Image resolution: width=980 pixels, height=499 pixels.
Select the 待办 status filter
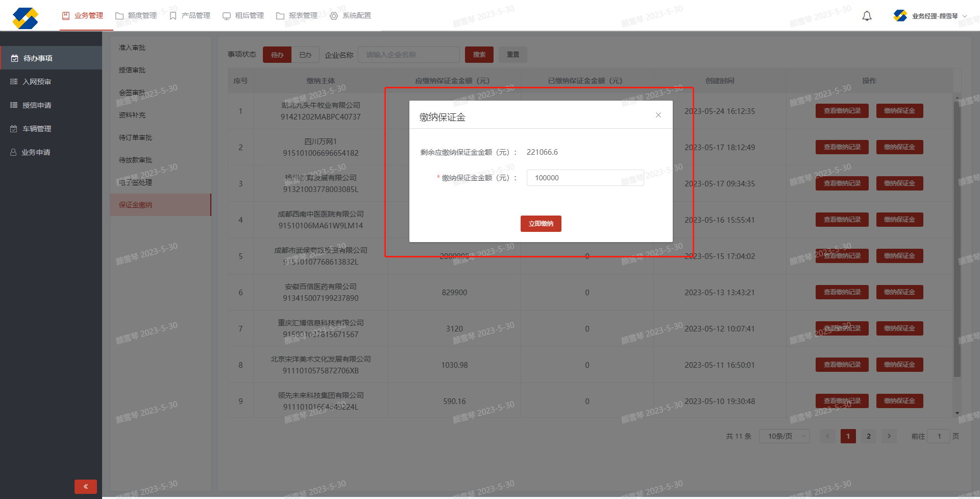click(277, 55)
